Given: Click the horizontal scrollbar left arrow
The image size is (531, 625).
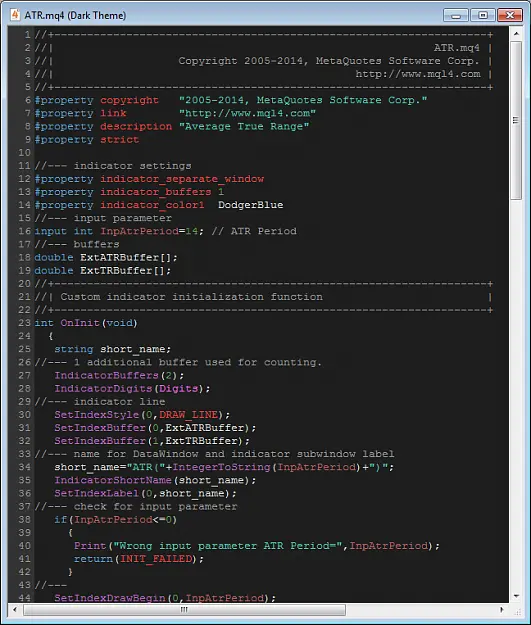Looking at the screenshot, I should click(15, 609).
